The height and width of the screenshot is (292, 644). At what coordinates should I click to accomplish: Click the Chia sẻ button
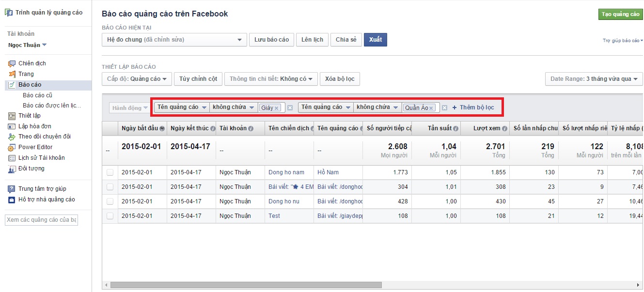(x=346, y=40)
